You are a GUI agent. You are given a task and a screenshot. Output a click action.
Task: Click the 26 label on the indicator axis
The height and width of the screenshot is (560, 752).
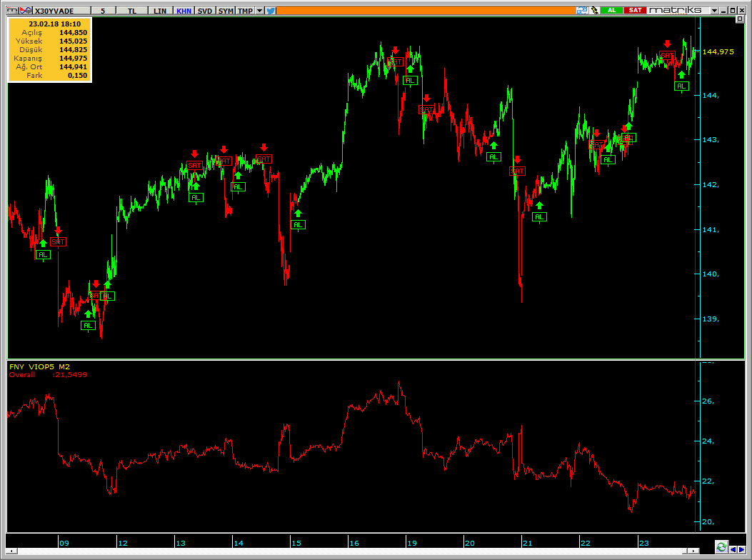pyautogui.click(x=708, y=401)
